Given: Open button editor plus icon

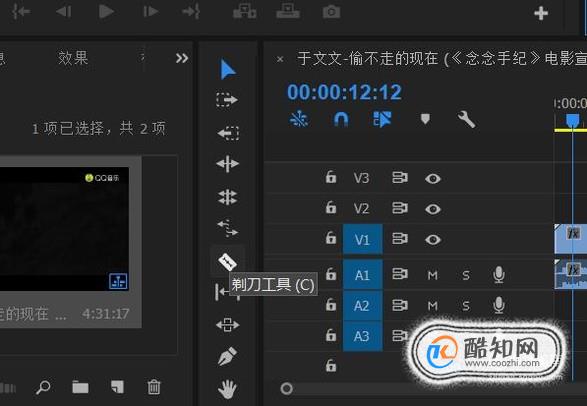Looking at the screenshot, I should click(x=541, y=13).
